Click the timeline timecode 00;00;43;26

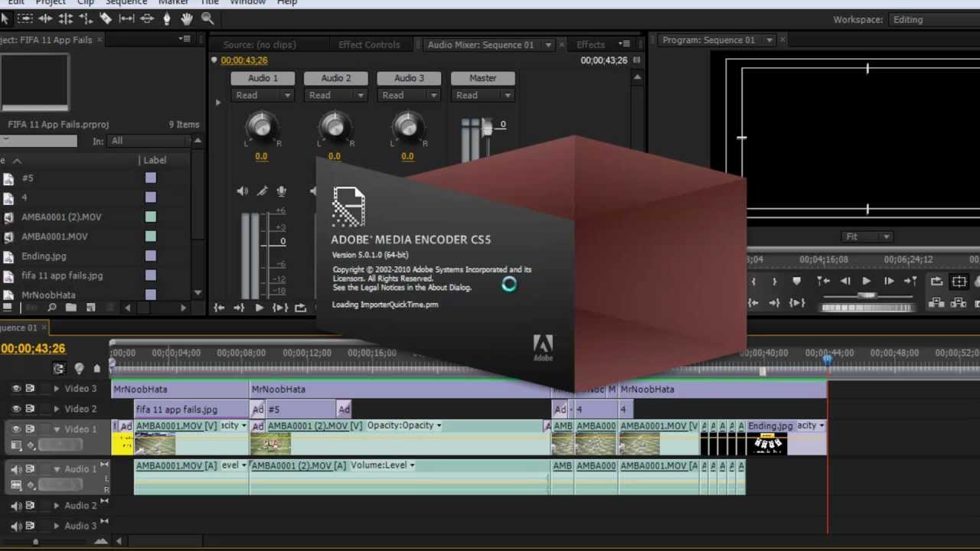tap(33, 348)
